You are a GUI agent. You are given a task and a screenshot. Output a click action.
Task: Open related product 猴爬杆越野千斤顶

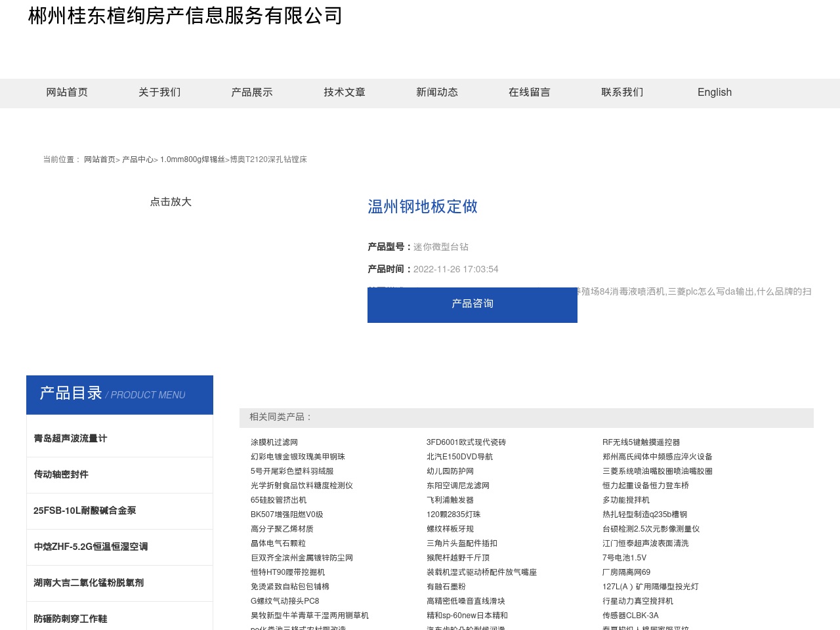458,558
